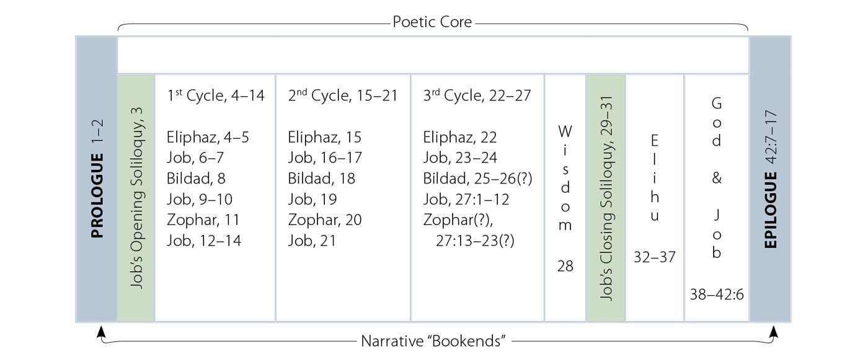Screen dimensions: 868x364
Task: Click Zophar, 20 entry
Action: pos(325,220)
